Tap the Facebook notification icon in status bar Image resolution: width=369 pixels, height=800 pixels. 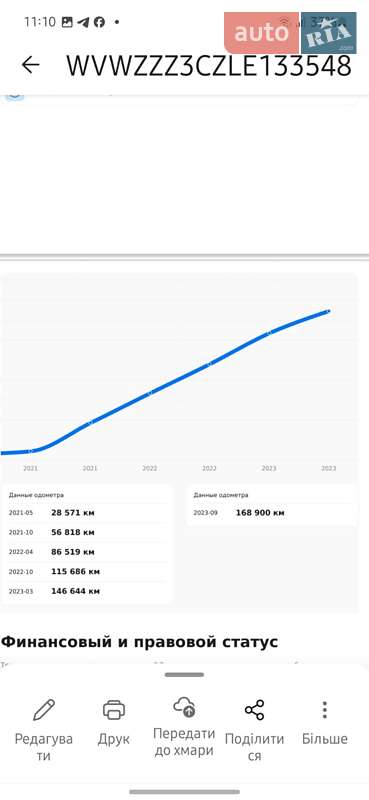click(x=100, y=22)
